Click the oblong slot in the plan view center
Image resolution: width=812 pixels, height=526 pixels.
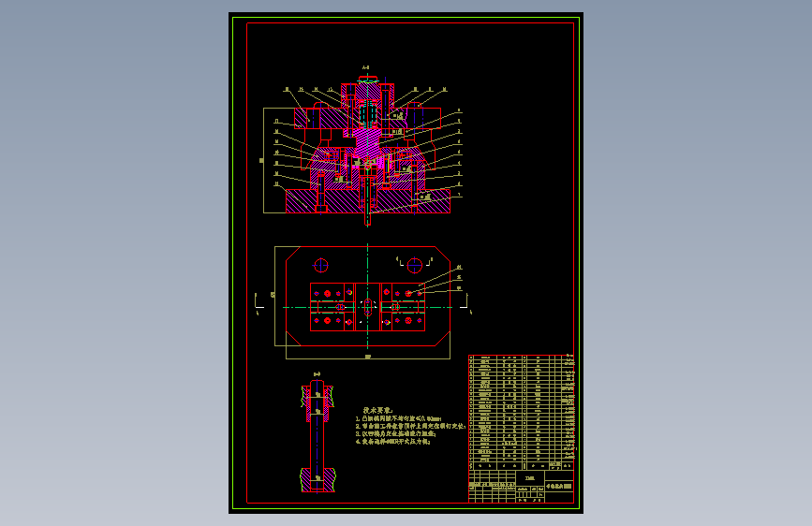pos(368,308)
